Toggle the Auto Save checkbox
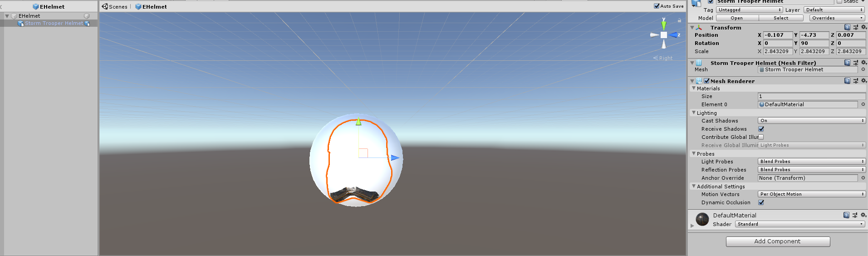 point(657,6)
